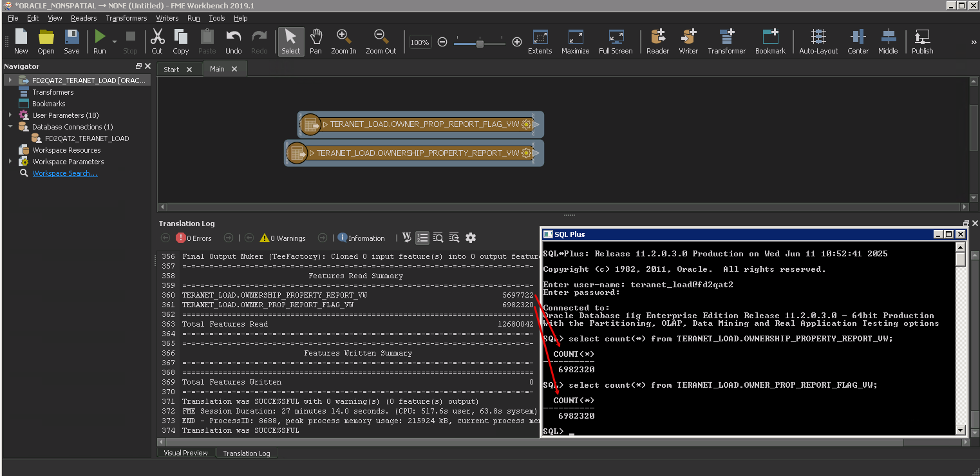Activate the Pan hand tool
980x476 pixels.
pos(316,41)
